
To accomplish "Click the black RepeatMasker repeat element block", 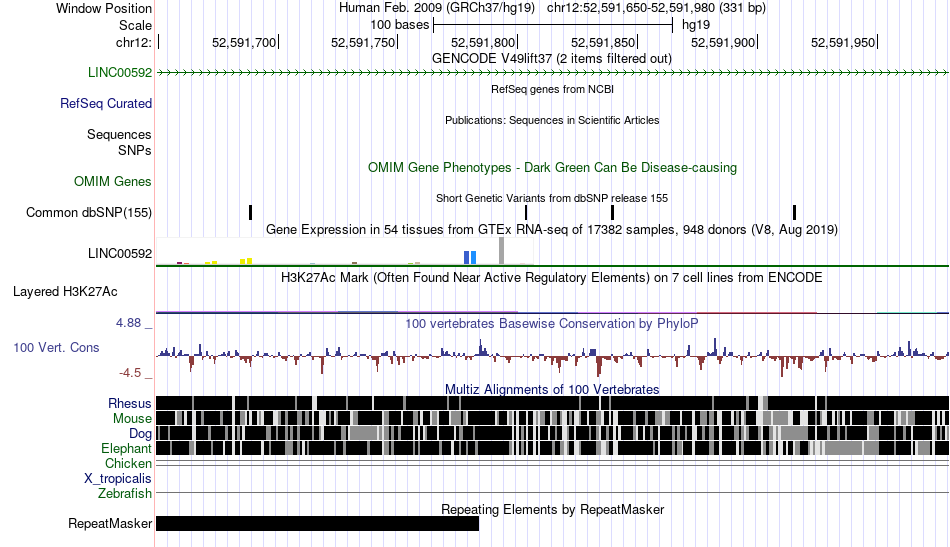I will click(317, 523).
